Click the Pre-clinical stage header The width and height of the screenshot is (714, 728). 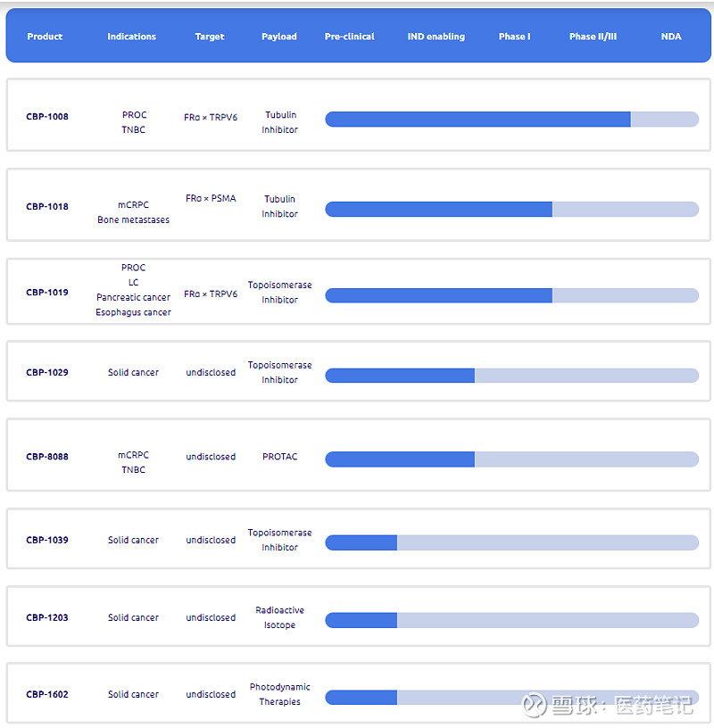[x=350, y=37]
